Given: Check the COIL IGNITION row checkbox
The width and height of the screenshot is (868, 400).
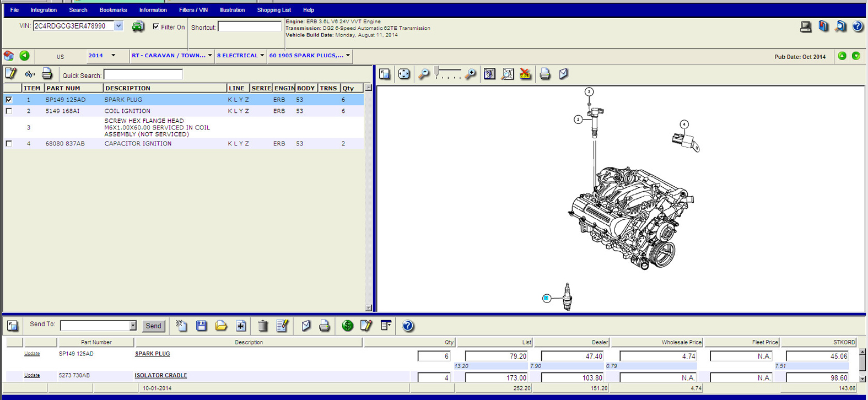Looking at the screenshot, I should pyautogui.click(x=9, y=111).
